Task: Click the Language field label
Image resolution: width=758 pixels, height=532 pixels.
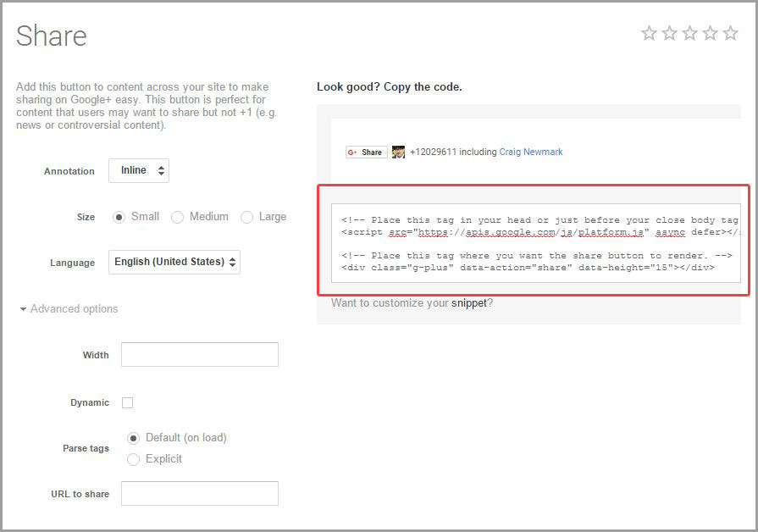Action: point(73,263)
